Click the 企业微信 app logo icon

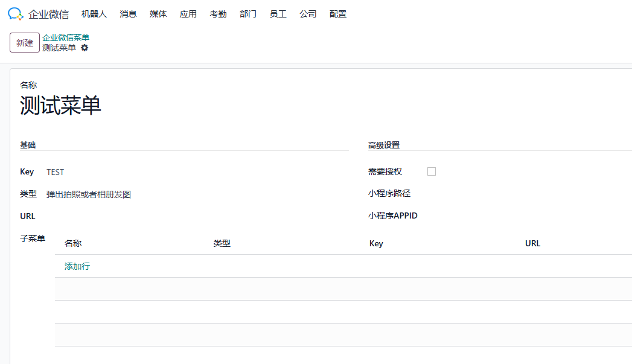(x=16, y=14)
